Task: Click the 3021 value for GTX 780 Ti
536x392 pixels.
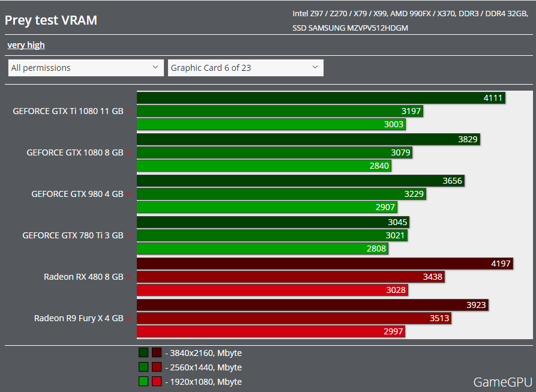Action: pyautogui.click(x=395, y=235)
